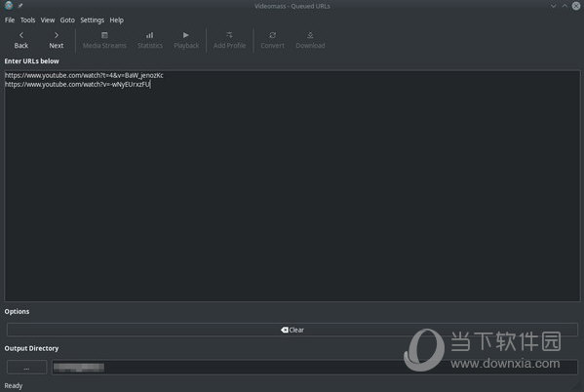Click the Add Profile toolbar icon
The image size is (584, 392).
229,40
